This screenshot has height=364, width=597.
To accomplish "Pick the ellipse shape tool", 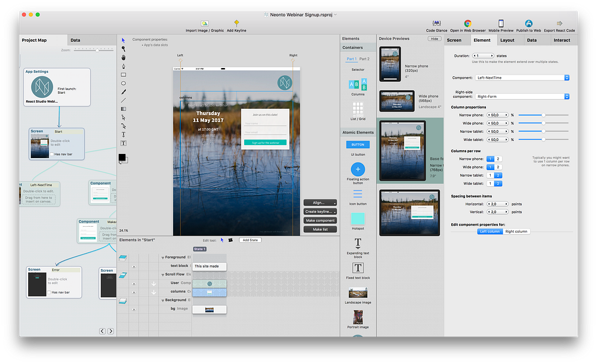I will click(x=124, y=84).
